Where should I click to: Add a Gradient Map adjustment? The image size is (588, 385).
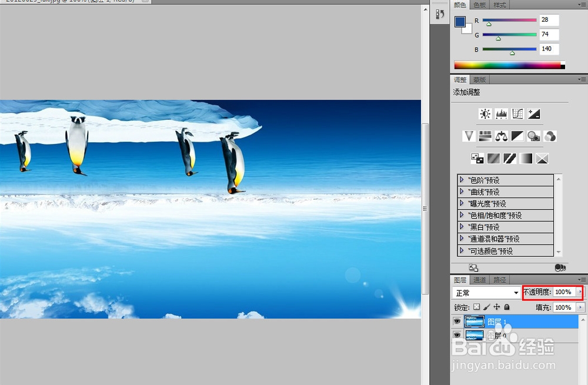point(526,159)
